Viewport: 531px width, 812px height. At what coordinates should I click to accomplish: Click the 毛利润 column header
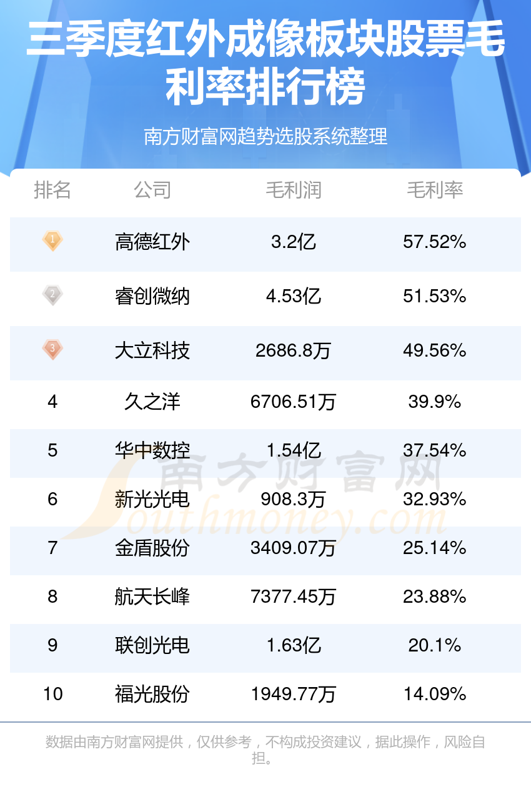294,190
